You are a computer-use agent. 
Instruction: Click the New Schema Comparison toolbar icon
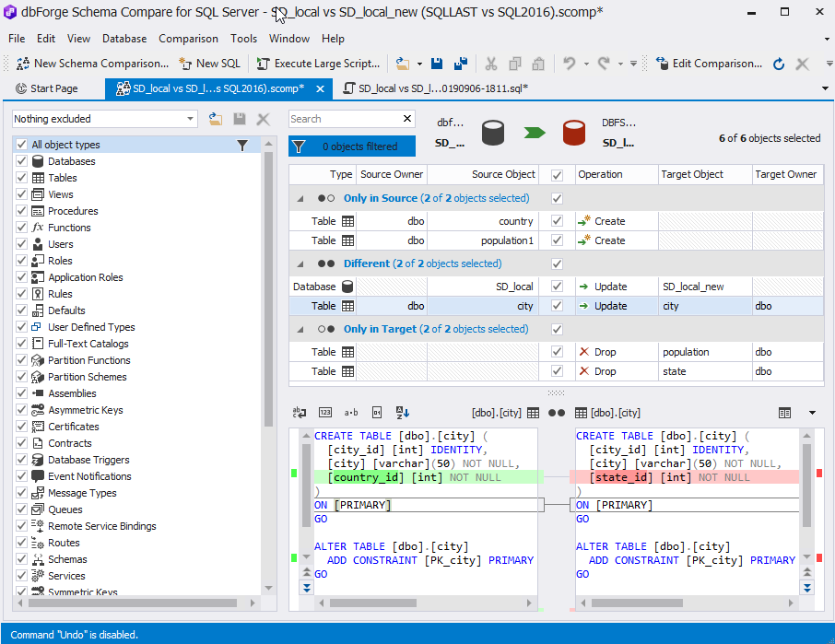point(23,64)
